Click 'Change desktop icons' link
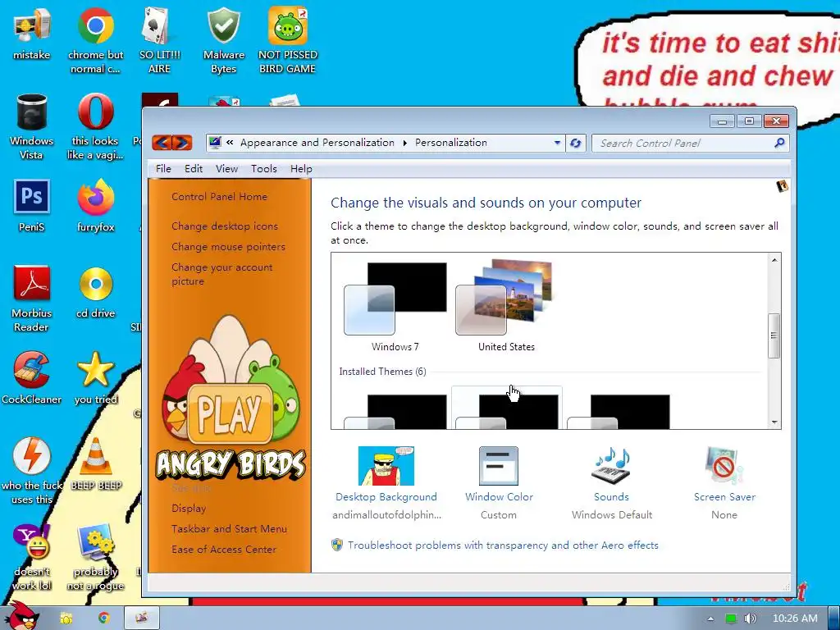This screenshot has width=840, height=630. [225, 226]
